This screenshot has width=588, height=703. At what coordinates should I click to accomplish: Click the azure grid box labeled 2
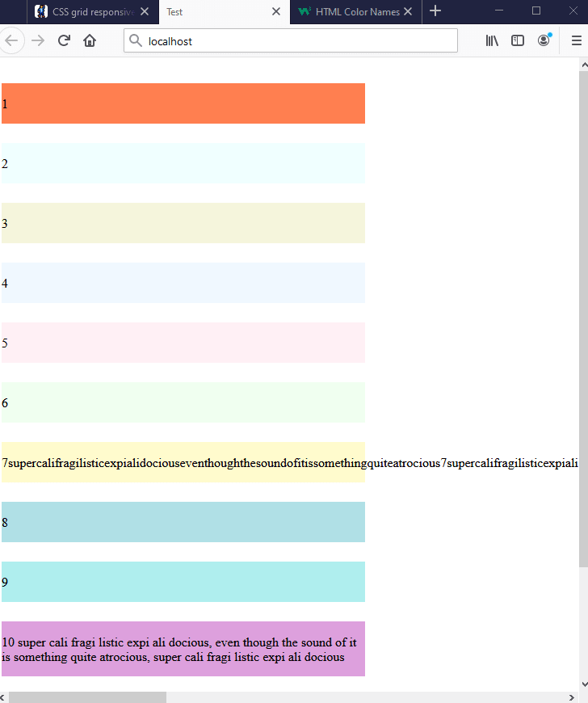pos(183,163)
